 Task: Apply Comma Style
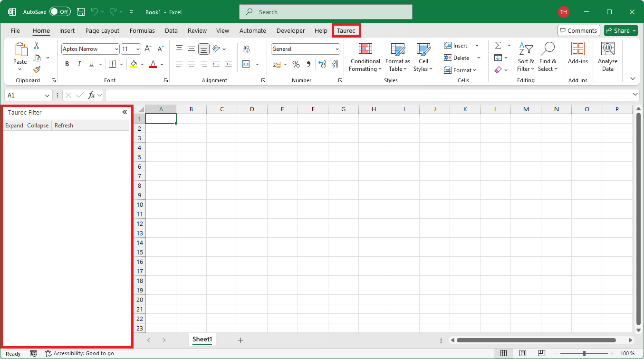[x=308, y=64]
